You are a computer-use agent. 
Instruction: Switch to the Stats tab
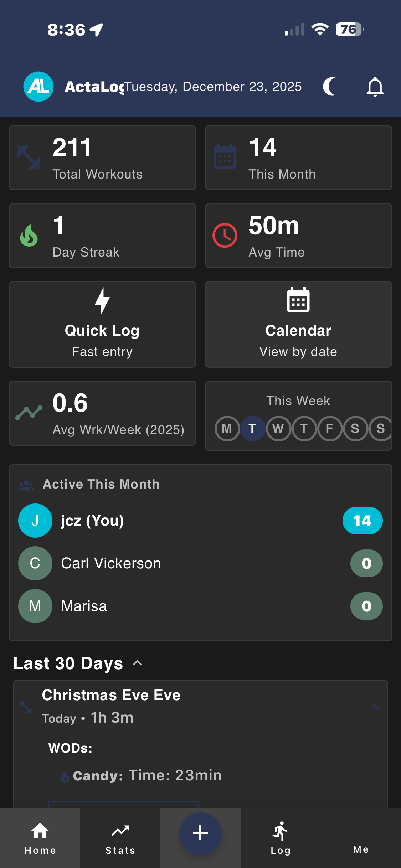(120, 838)
